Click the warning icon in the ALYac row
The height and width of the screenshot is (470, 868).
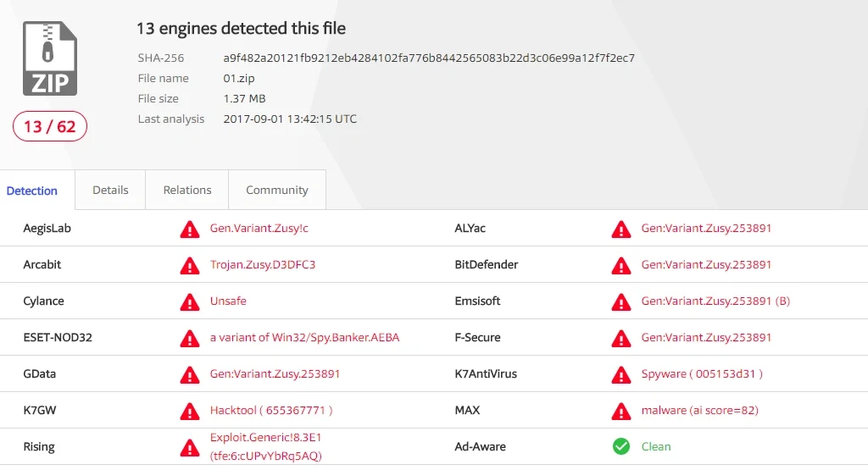coord(621,229)
